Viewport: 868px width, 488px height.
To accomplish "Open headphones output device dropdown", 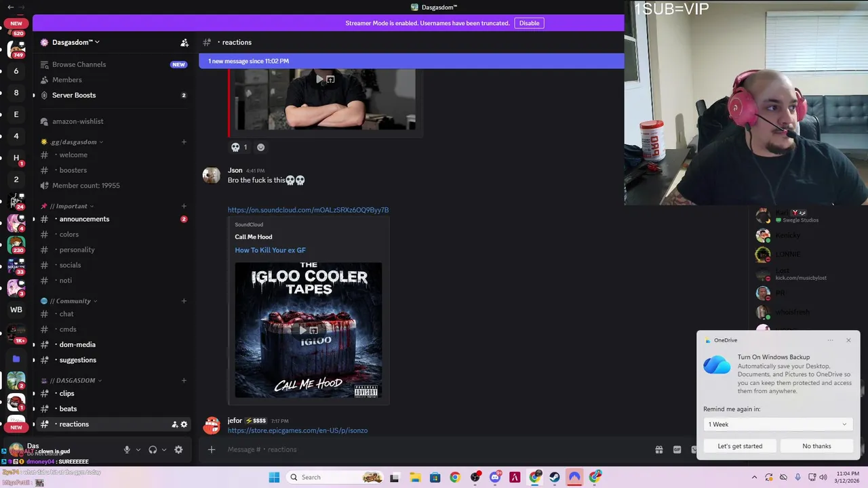I will 163,449.
